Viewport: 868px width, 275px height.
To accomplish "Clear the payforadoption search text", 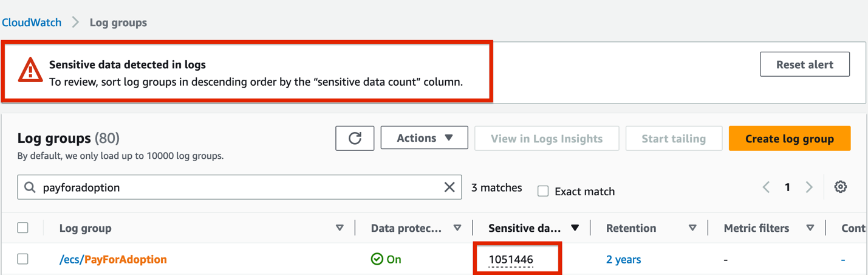I will click(449, 187).
